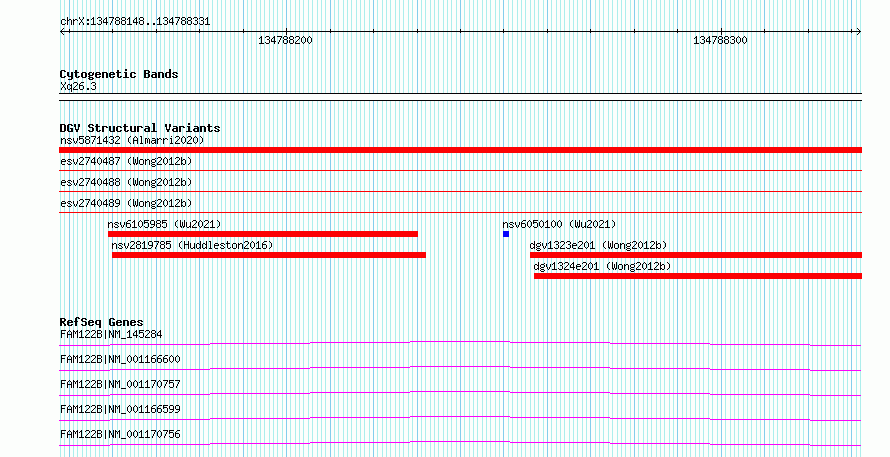The width and height of the screenshot is (890, 457).
Task: Open transcript FAM122B|NM_001166600
Action: click(x=120, y=359)
